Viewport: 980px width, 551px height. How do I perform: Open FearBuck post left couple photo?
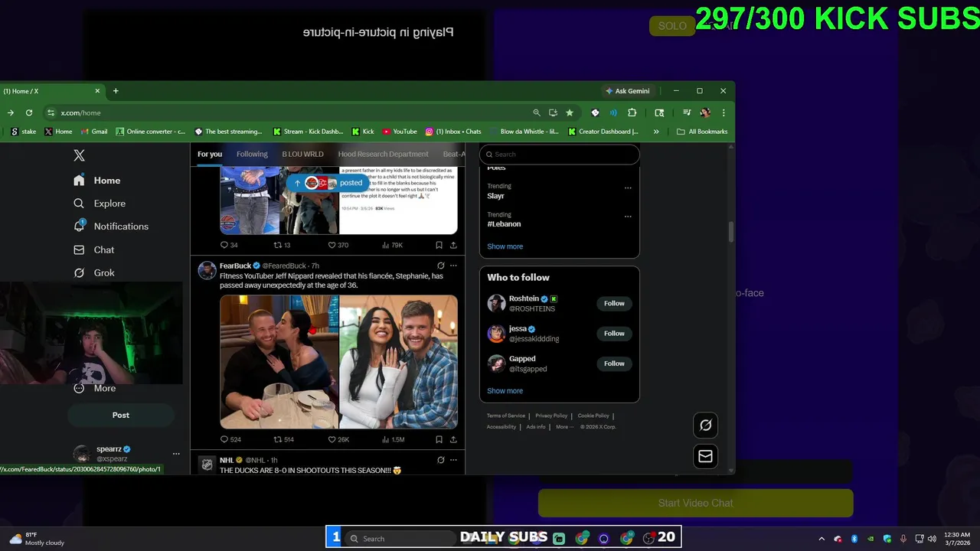point(279,361)
